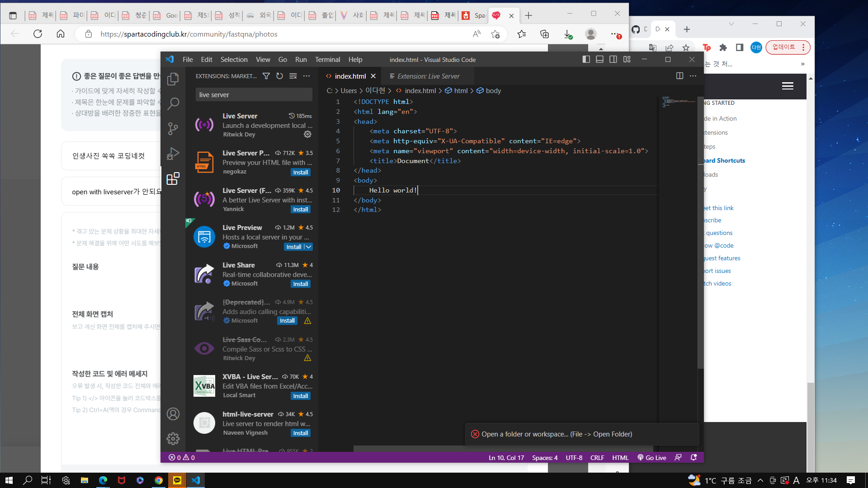Expand Live Preview install options dropdown

[x=308, y=247]
